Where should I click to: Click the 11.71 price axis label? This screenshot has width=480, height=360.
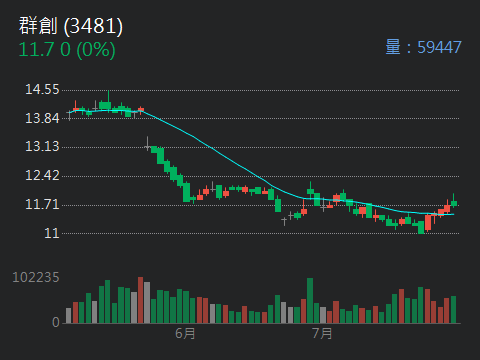42,204
